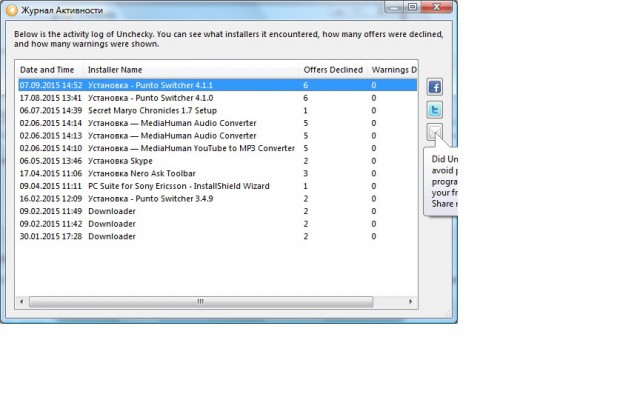Screen dimensions: 640x400
Task: Select the Punto Switcher 4.1.1 row
Action: 218,85
